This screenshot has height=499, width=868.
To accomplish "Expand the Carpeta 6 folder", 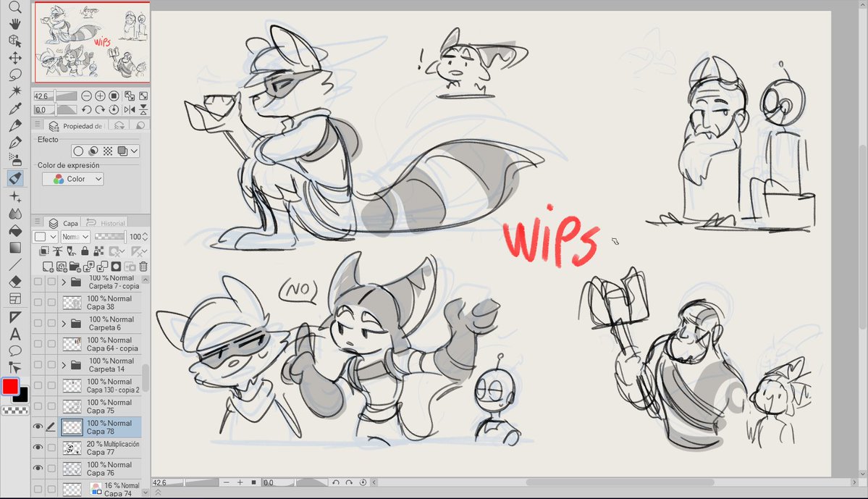I will coord(64,323).
